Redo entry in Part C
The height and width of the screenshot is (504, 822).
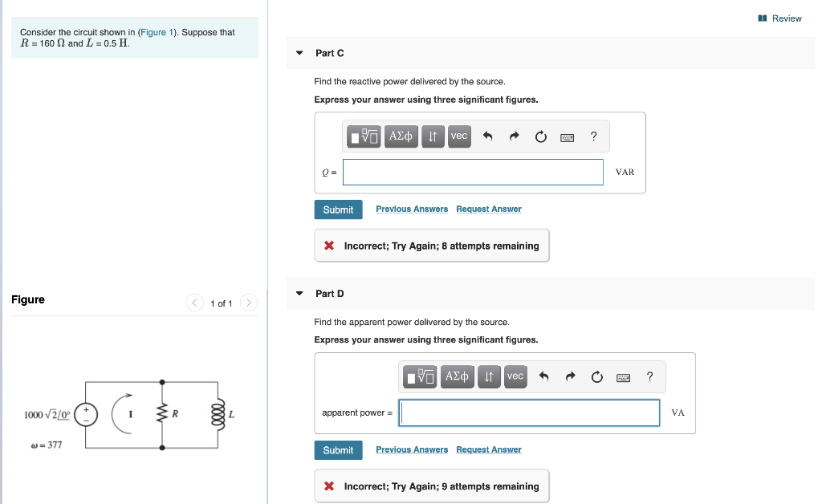515,136
